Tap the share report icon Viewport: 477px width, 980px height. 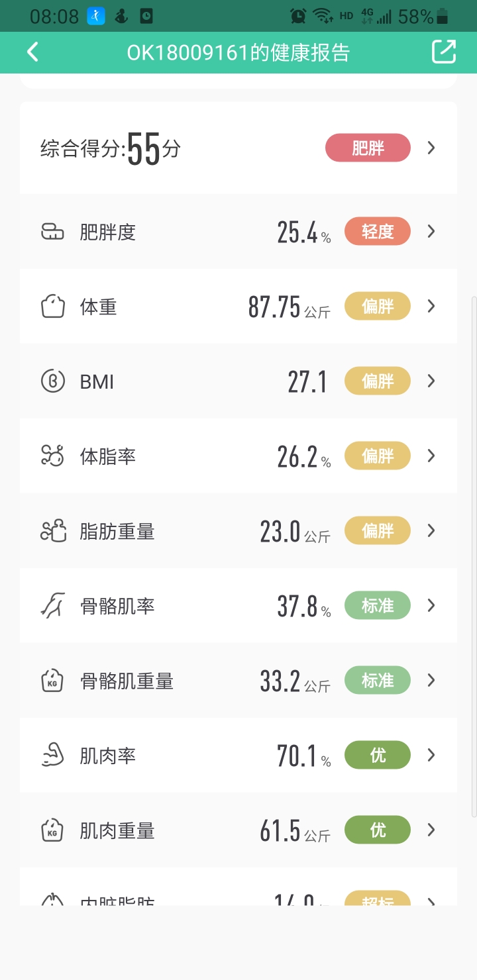click(444, 52)
